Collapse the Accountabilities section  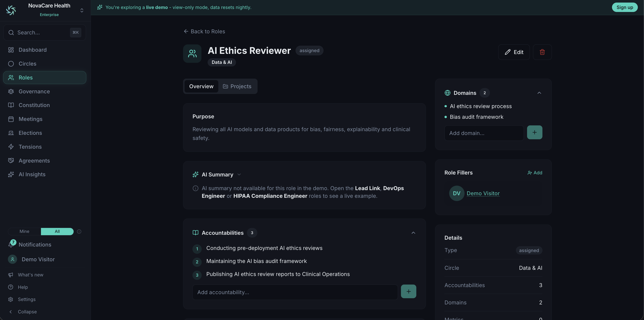pos(413,233)
